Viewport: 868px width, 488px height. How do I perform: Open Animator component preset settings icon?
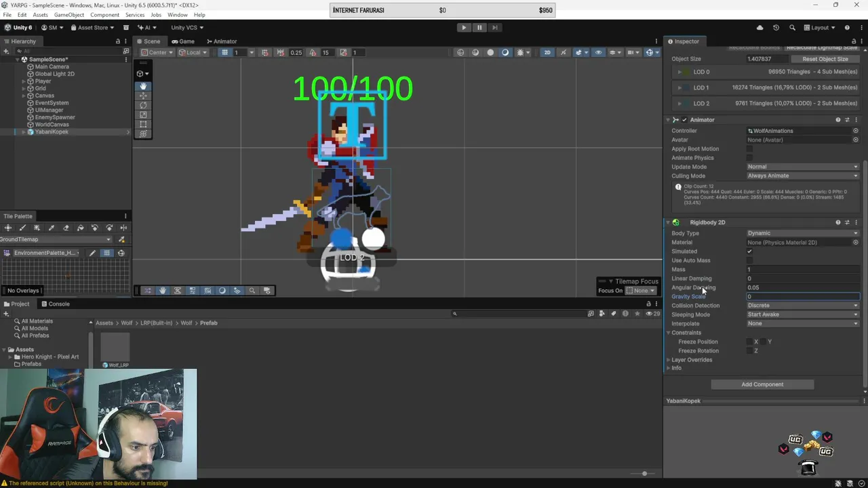coord(847,120)
